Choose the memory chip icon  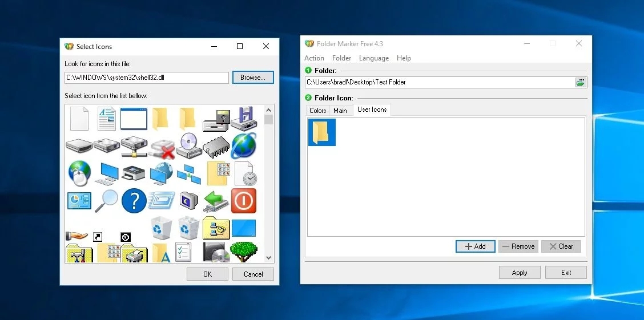point(216,147)
